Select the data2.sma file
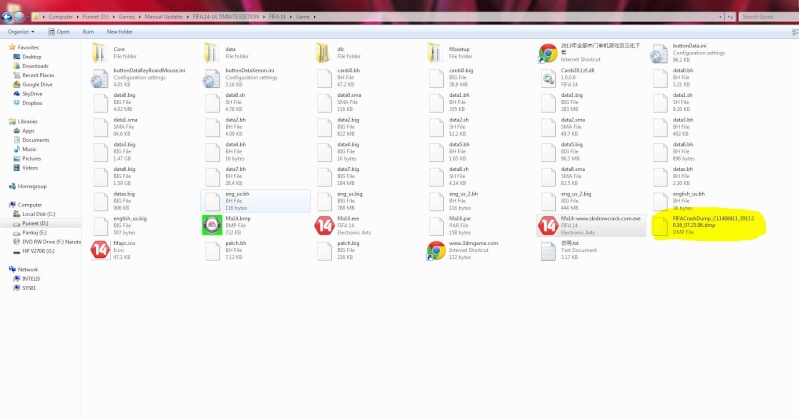Image resolution: width=799 pixels, height=419 pixels. click(x=590, y=127)
